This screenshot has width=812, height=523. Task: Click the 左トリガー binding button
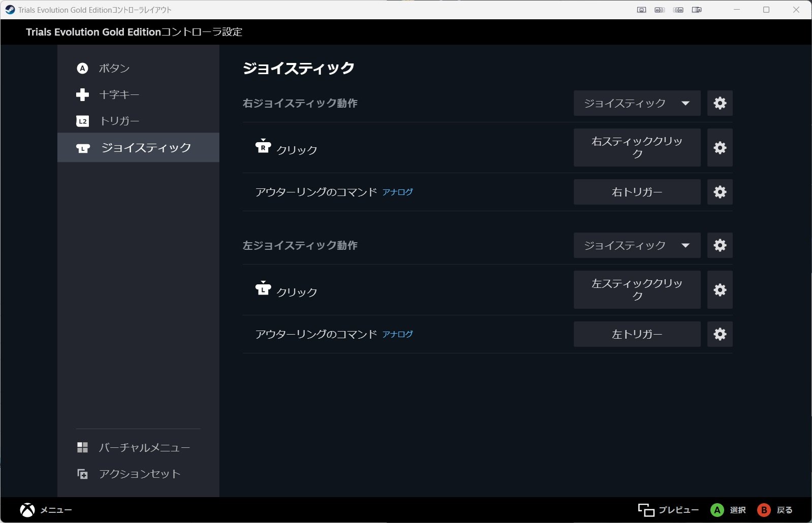[x=637, y=334]
